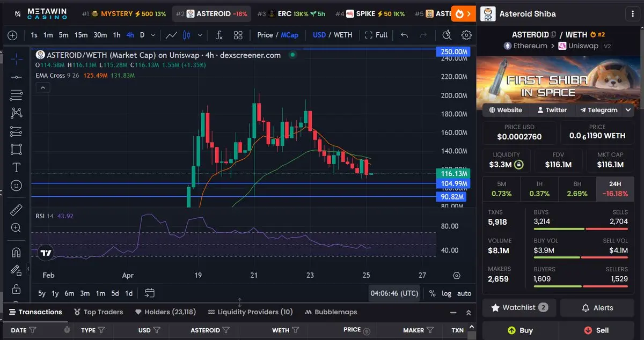Copy the ASTEROID token address
This screenshot has width=644, height=340.
(553, 35)
